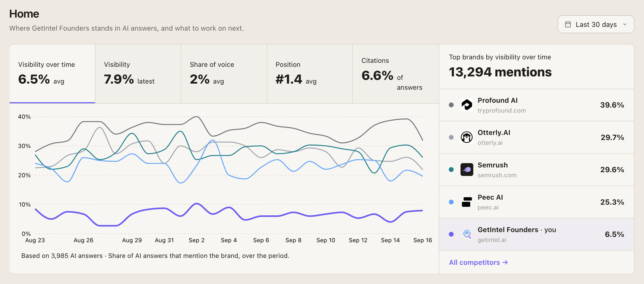Click the light gray dot beside Otterly.AI

451,137
